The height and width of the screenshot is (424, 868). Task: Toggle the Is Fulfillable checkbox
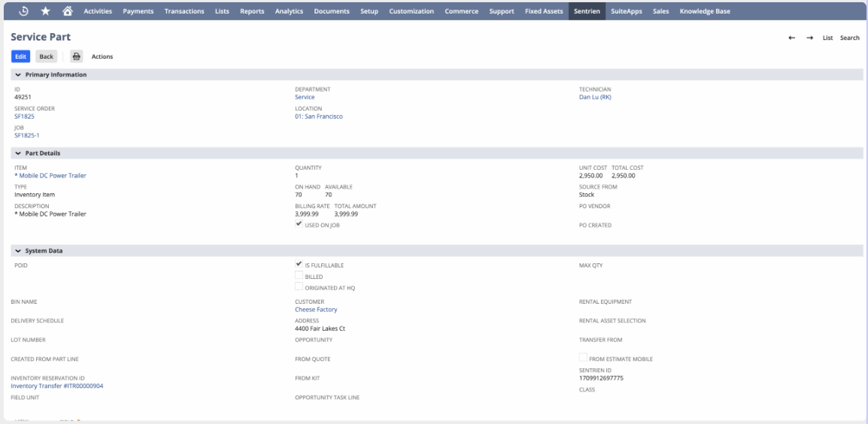tap(299, 265)
